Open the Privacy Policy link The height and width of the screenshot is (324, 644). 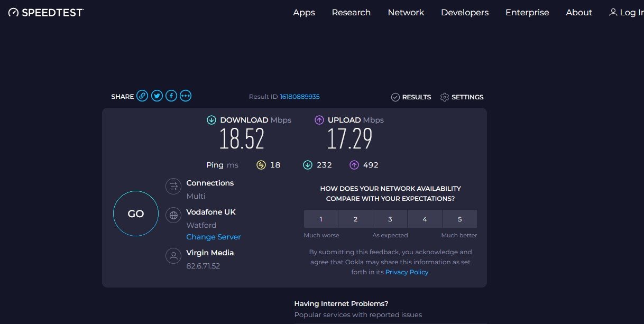coord(407,272)
